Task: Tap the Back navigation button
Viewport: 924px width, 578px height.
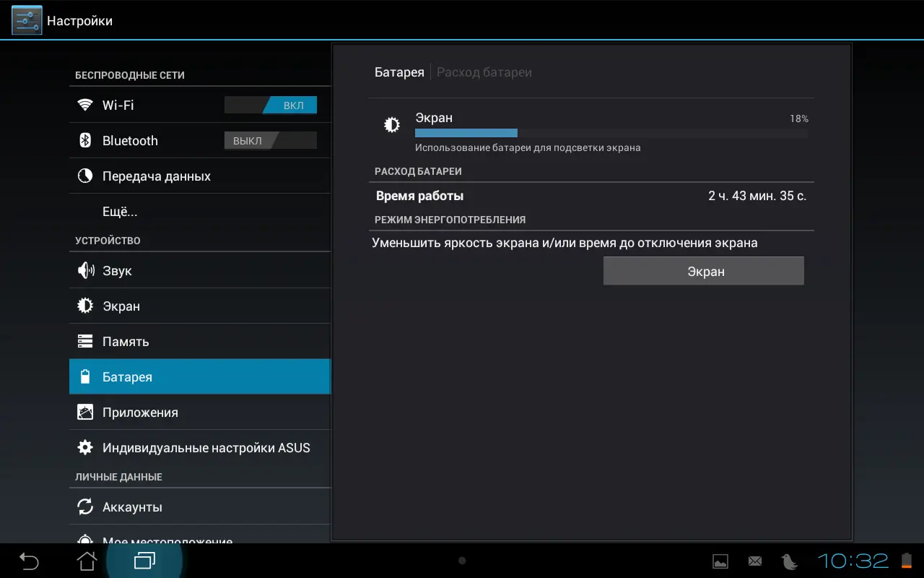Action: [29, 561]
